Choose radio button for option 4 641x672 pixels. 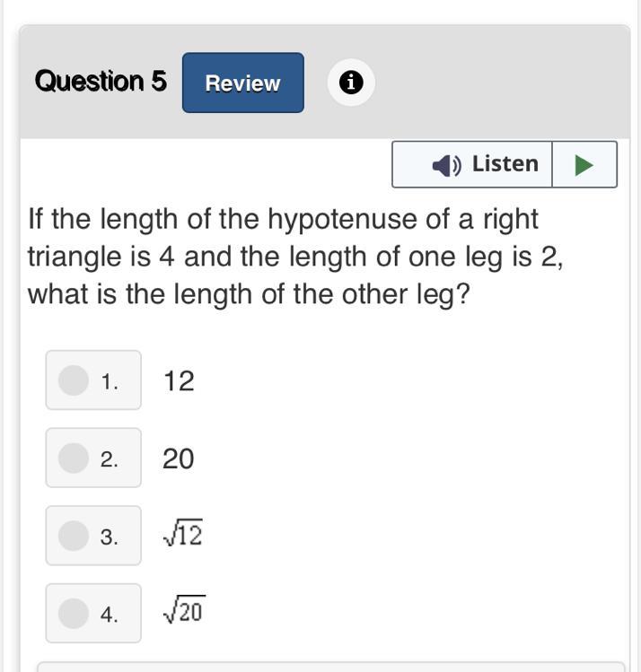pos(74,614)
